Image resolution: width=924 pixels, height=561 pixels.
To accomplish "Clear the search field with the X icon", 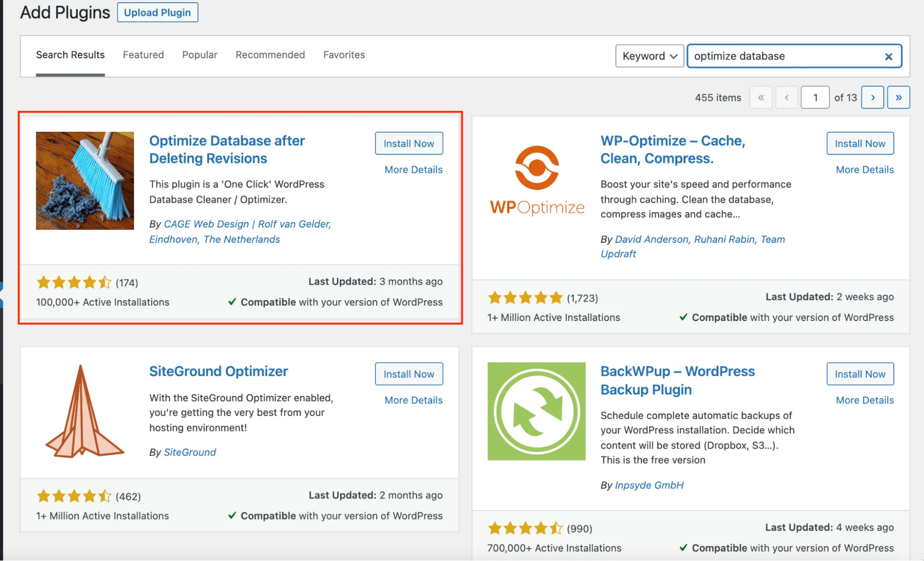I will pos(888,56).
